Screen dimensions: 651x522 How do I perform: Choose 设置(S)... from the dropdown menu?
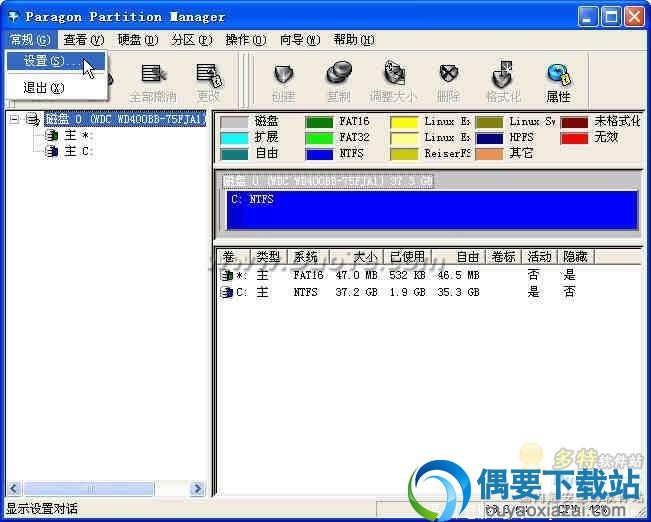56,61
